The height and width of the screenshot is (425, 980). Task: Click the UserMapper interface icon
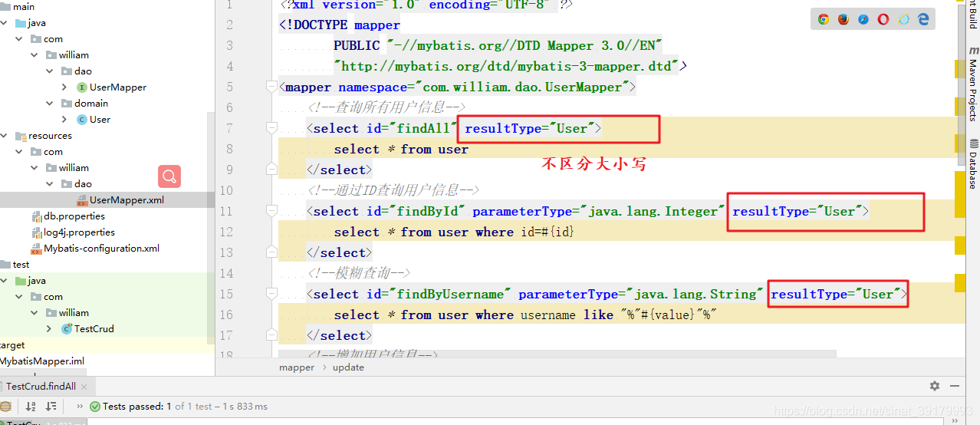click(82, 87)
